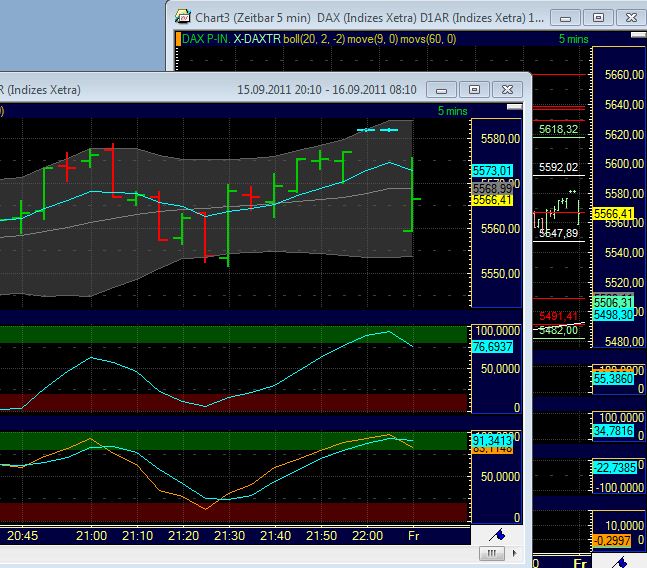
Task: Click the 5580,00 price axis label in front chart
Action: pos(500,139)
